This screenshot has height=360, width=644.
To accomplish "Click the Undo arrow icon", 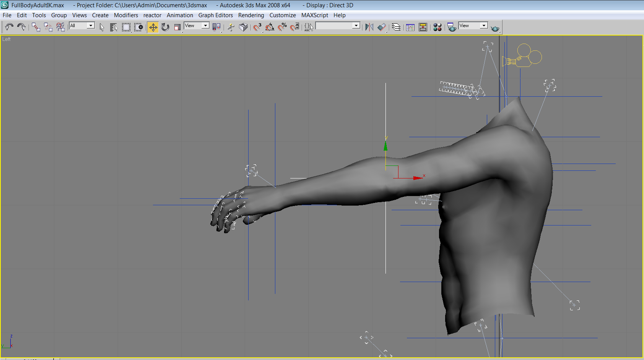I will (9, 27).
